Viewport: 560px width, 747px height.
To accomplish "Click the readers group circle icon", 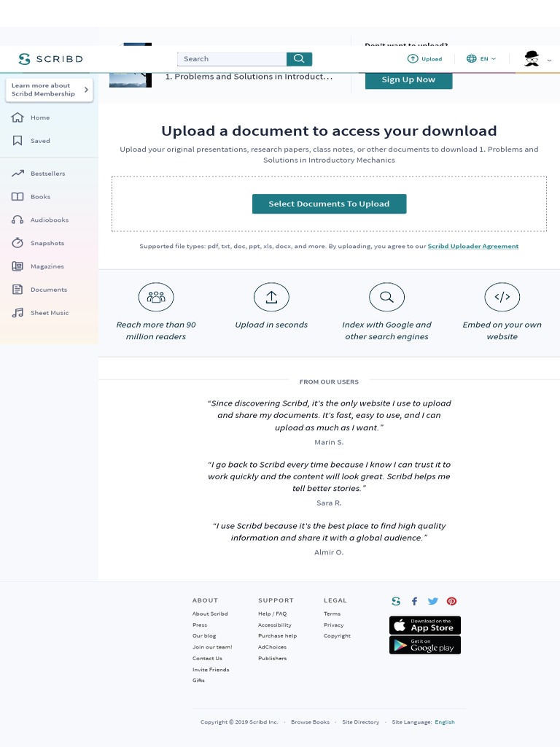I will point(156,297).
